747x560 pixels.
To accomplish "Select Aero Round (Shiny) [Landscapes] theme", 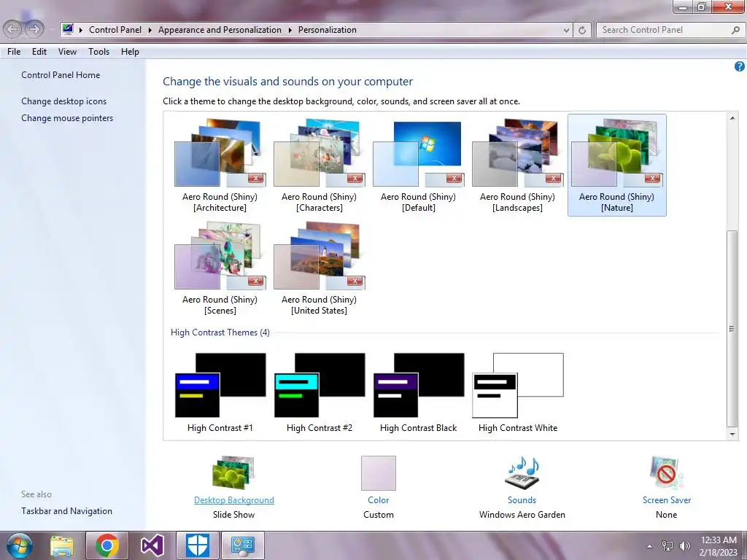I will 517,166.
